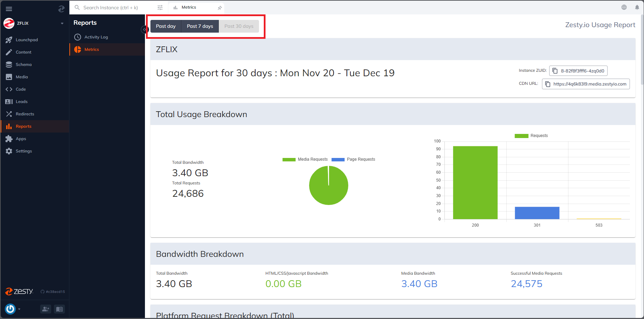Click the globe icon in top bar
The width and height of the screenshot is (644, 319).
[x=624, y=7]
